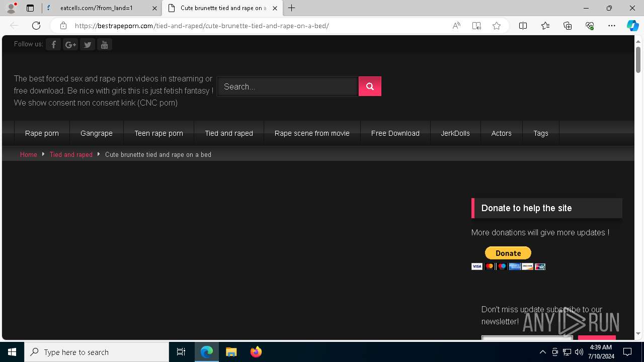Click the Twitter follow icon

point(88,45)
